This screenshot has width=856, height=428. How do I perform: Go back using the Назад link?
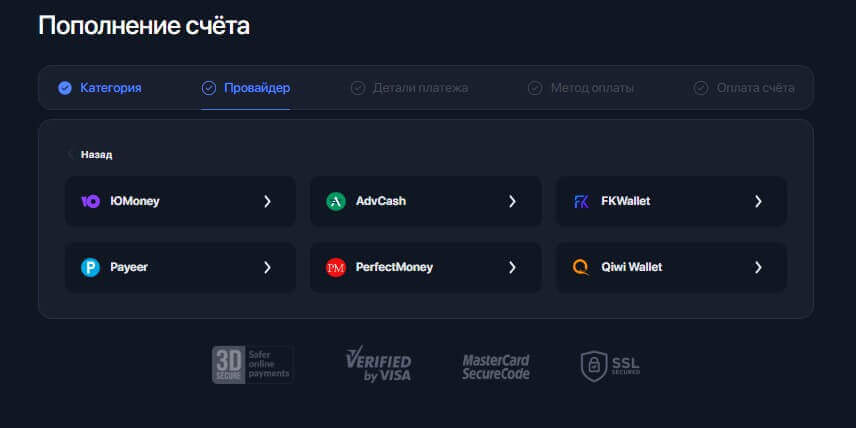click(96, 155)
